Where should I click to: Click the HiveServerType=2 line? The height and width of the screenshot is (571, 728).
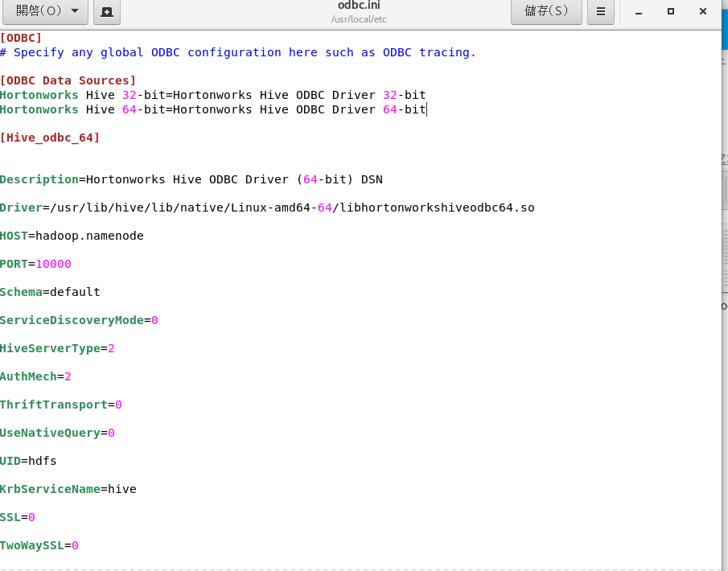pyautogui.click(x=58, y=349)
